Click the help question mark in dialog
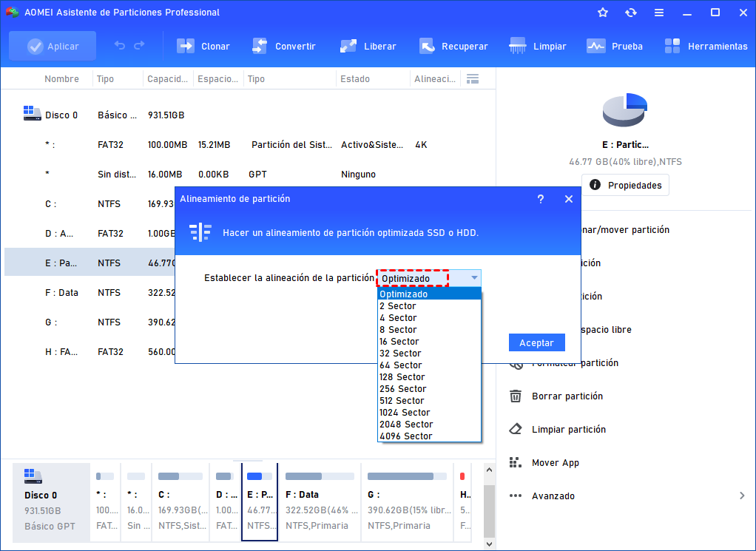This screenshot has width=756, height=551. [541, 199]
